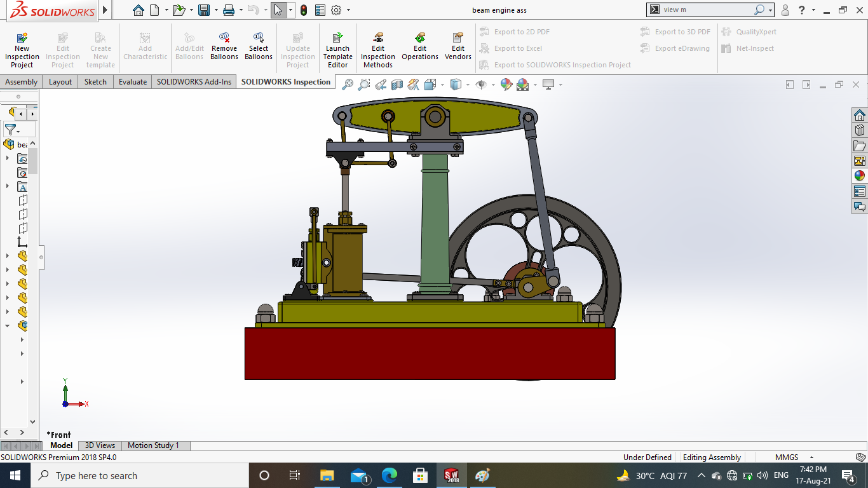The height and width of the screenshot is (488, 868).
Task: Toggle the Select cursor tool
Action: tap(278, 10)
